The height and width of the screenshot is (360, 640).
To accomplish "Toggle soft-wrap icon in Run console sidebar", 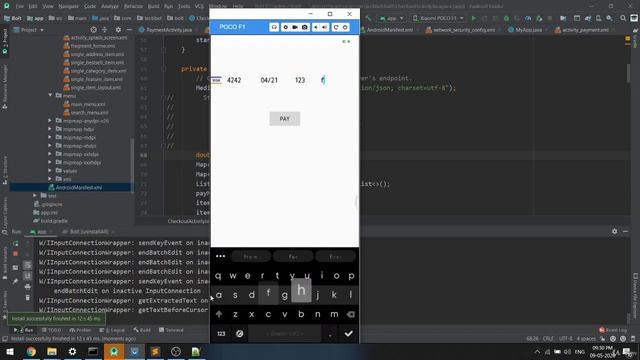I will [x=27, y=265].
